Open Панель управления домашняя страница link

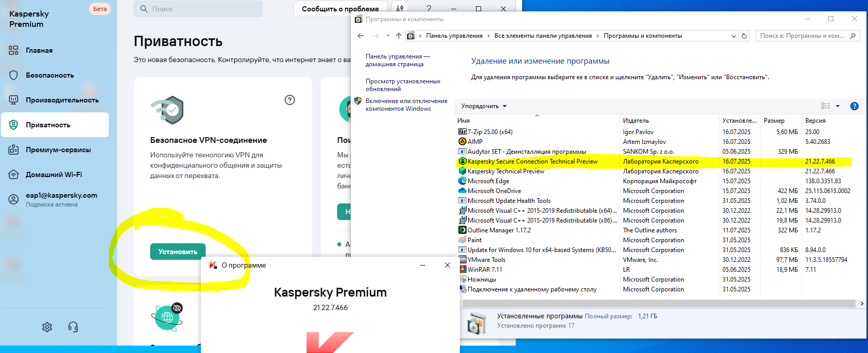398,60
